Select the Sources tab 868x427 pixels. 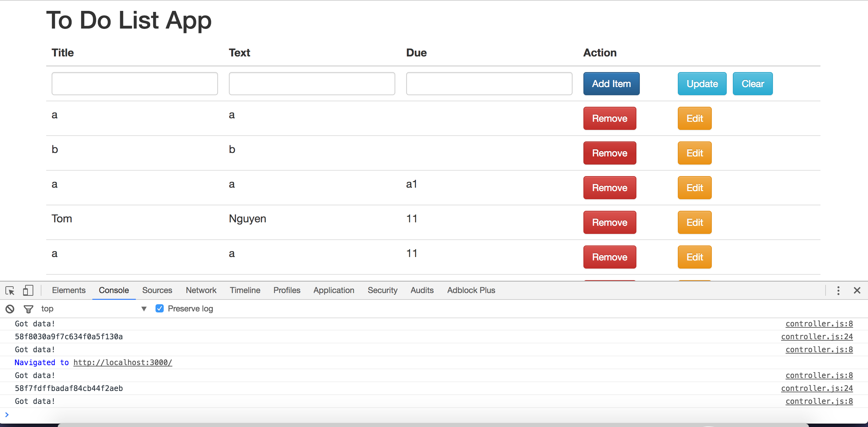click(x=157, y=290)
